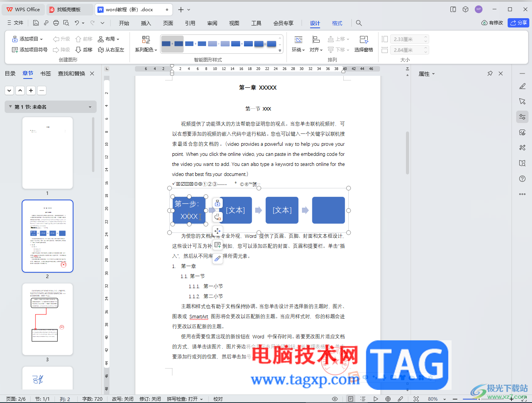532x403 pixels.
Task: Open Find and Replace (查找和替换) tab
Action: (x=72, y=73)
